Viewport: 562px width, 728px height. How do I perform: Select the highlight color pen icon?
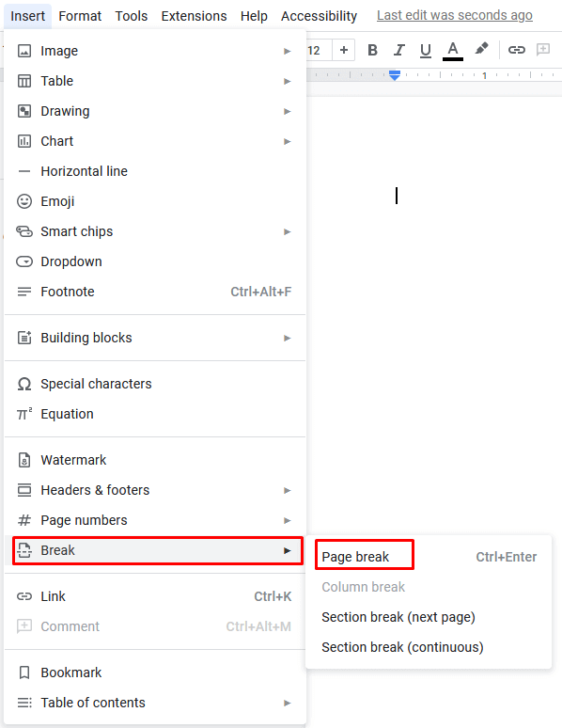481,49
